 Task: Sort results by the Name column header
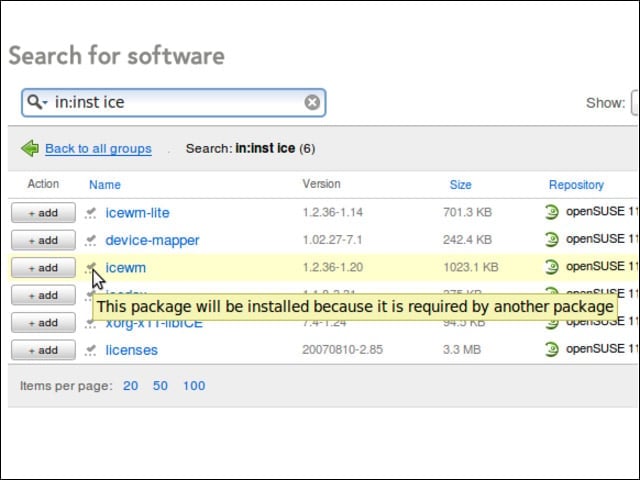(105, 185)
